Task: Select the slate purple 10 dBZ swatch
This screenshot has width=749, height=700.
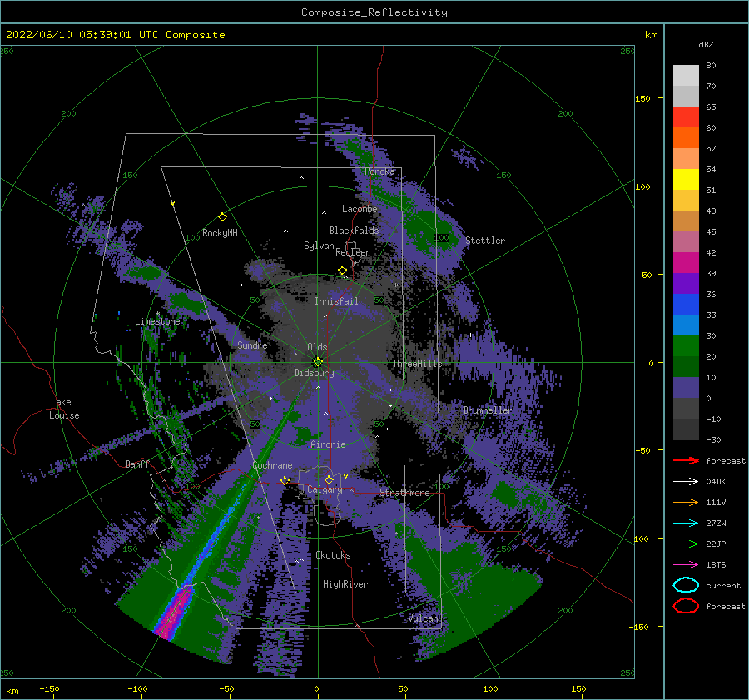Action: coord(686,387)
